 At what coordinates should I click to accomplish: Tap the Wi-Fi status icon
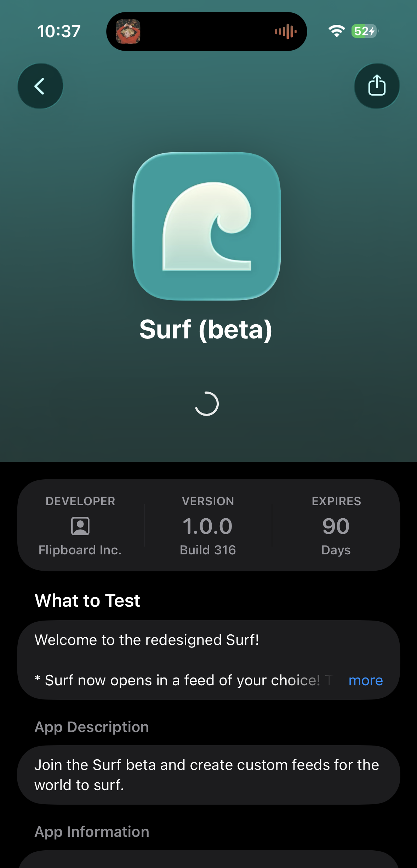(x=336, y=31)
